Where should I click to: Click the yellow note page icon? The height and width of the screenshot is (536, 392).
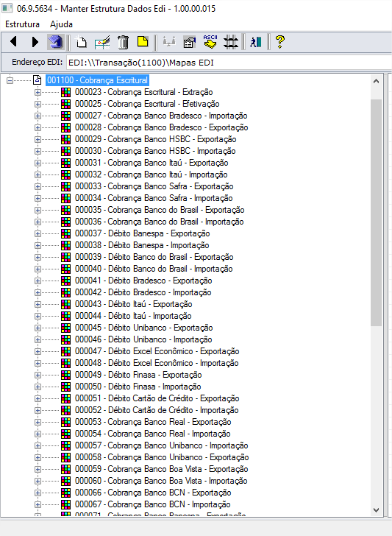tap(143, 41)
